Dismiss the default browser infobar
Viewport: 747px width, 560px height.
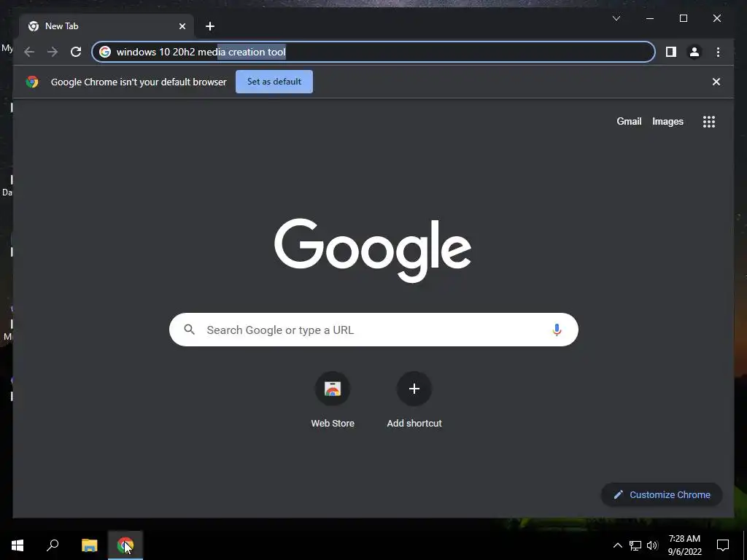716,82
